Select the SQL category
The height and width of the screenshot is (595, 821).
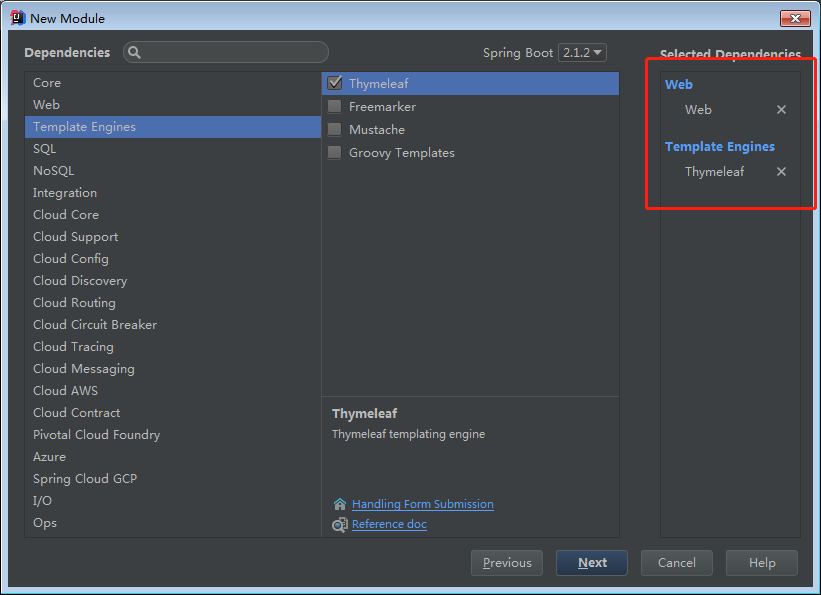[45, 149]
